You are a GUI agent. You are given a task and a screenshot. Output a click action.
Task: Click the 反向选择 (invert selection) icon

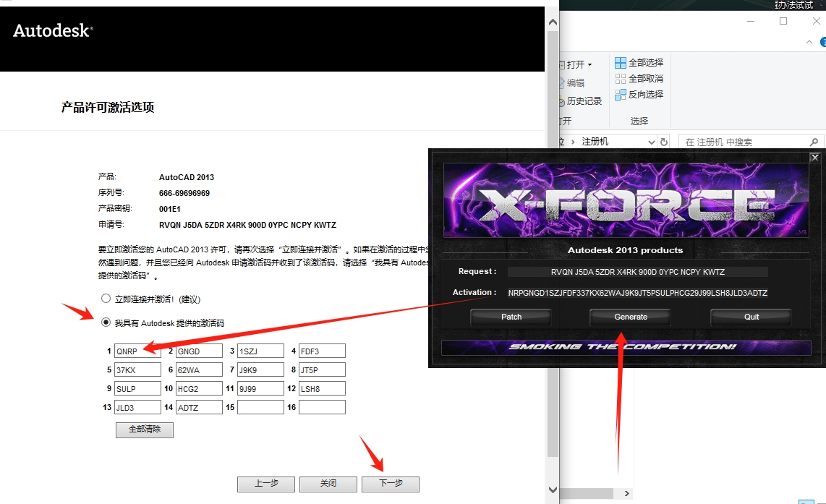[621, 95]
